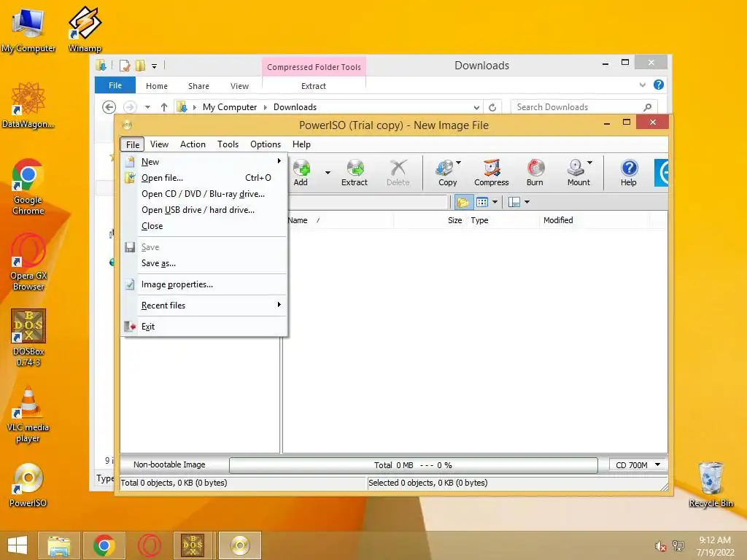Viewport: 747px width, 560px height.
Task: Select the Google Chrome desktop icon
Action: (x=28, y=187)
